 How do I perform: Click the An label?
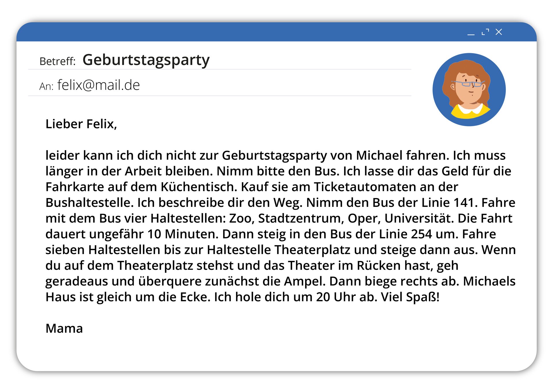pyautogui.click(x=46, y=86)
